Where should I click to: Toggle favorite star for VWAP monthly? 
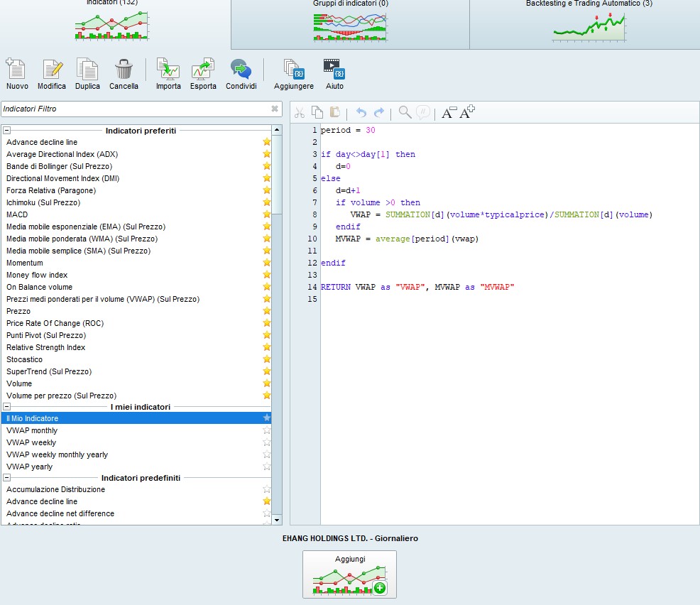(267, 430)
